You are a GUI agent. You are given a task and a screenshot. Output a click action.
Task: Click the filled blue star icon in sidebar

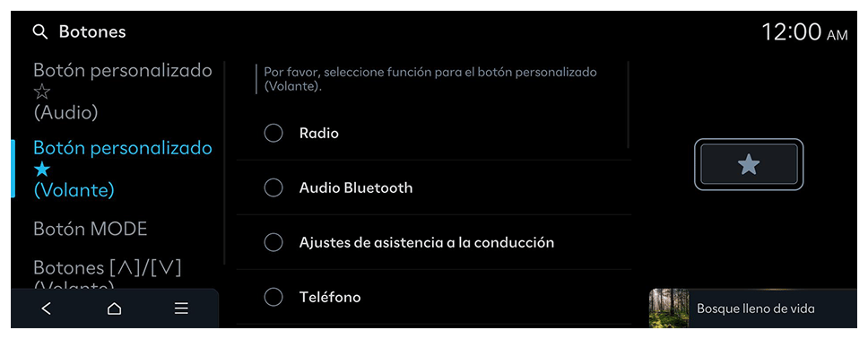[x=42, y=169]
